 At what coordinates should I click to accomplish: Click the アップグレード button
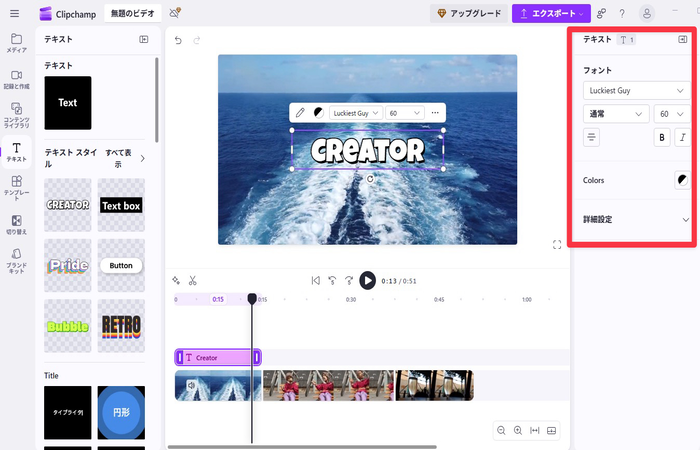coord(468,13)
